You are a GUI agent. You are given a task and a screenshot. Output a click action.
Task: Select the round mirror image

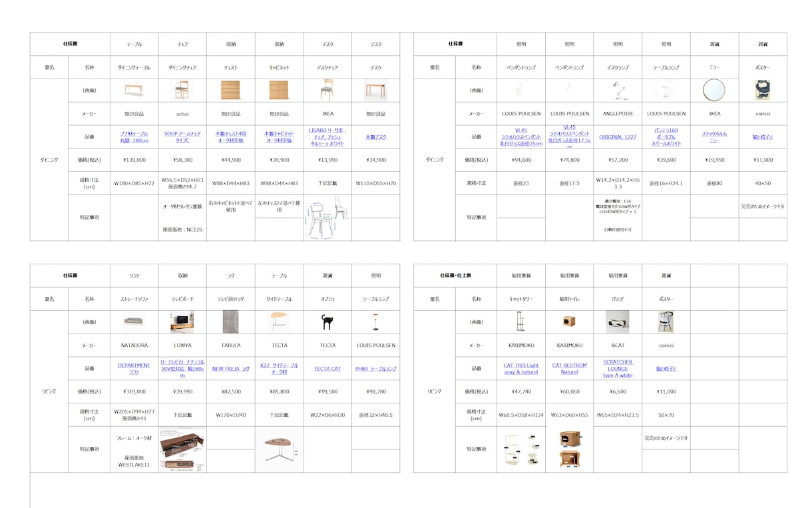tap(714, 90)
